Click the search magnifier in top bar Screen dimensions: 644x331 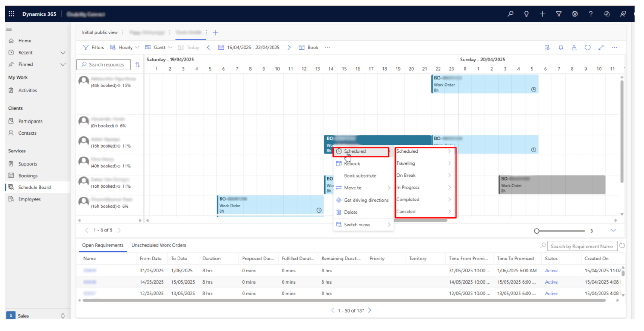tap(510, 14)
